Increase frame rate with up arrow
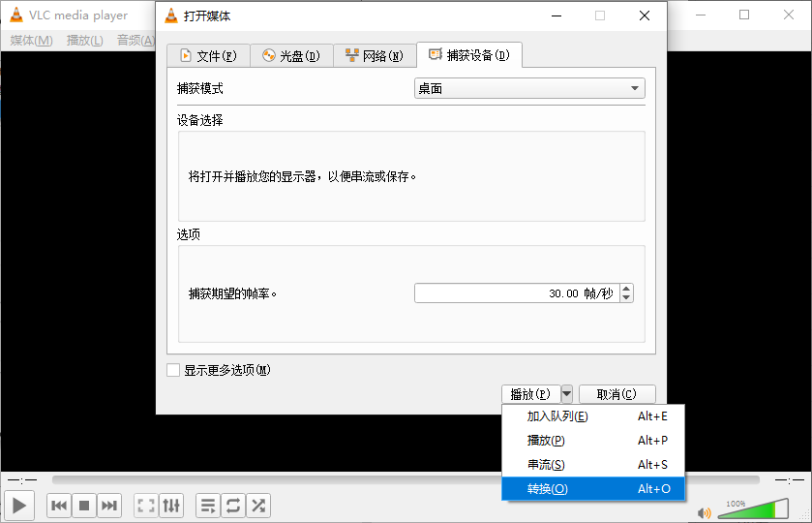The height and width of the screenshot is (523, 812). pyautogui.click(x=626, y=289)
